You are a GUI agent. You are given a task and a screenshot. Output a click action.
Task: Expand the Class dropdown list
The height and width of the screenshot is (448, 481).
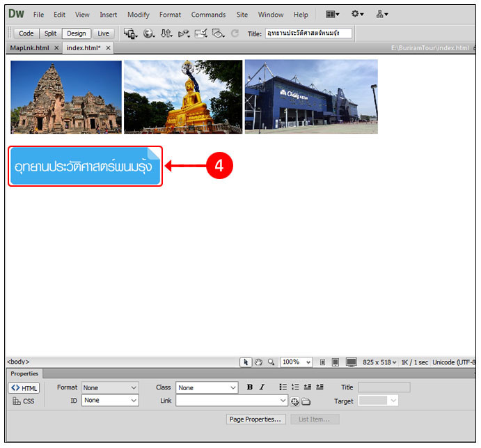[207, 387]
